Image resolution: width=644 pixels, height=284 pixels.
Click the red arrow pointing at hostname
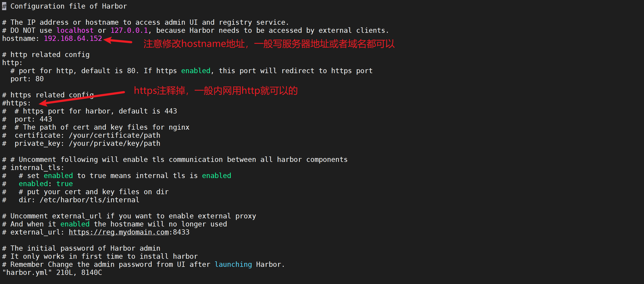pos(118,41)
